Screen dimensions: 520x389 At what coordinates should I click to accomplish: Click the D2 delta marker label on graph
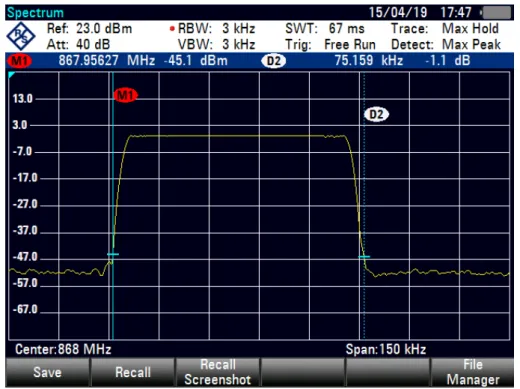(376, 114)
